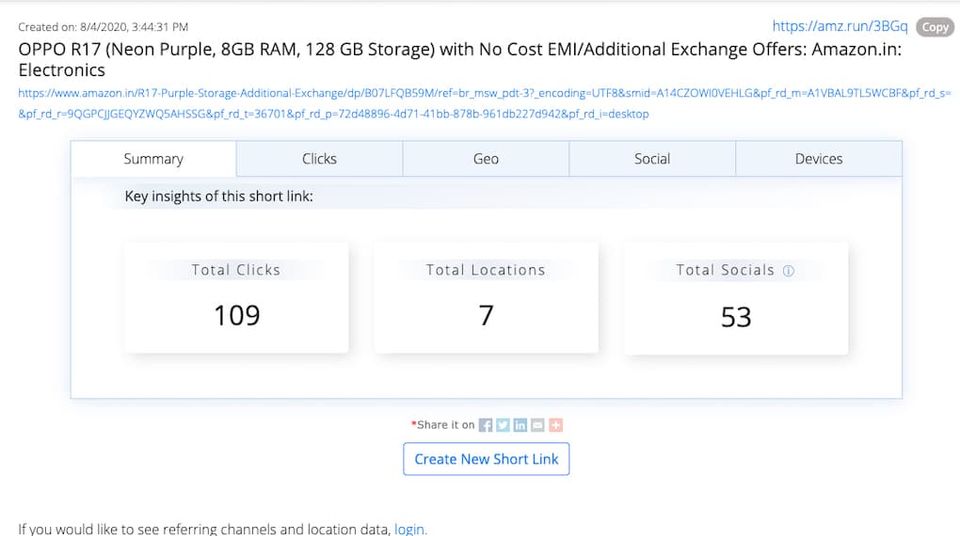Click the login link
Viewport: 960px width, 536px height.
tap(410, 529)
